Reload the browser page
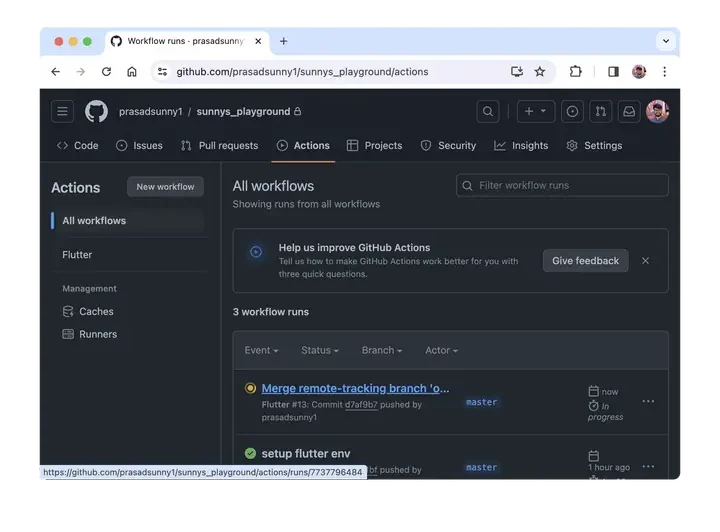Viewport: 720px width, 532px height. pyautogui.click(x=107, y=72)
